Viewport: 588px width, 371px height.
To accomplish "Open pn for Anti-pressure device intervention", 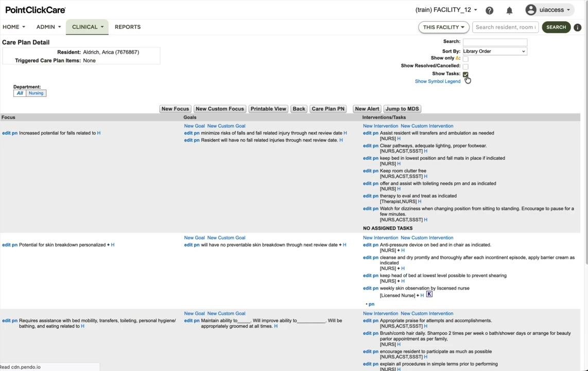I will pyautogui.click(x=375, y=245).
